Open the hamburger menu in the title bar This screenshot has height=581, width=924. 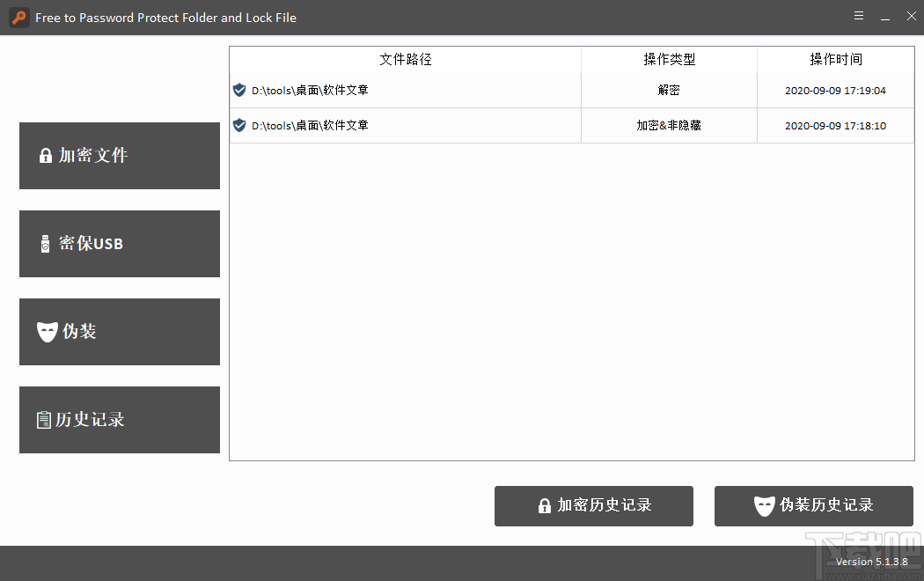(858, 15)
